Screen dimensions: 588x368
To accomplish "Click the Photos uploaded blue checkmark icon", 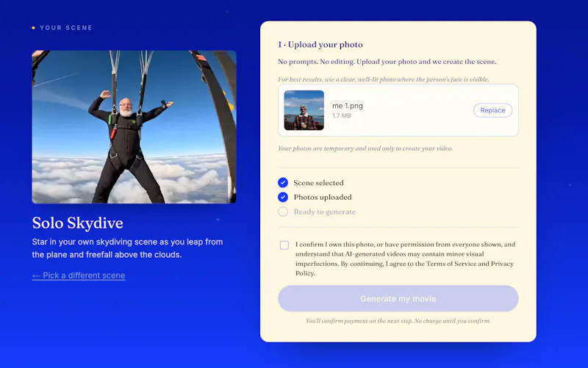I will (283, 197).
